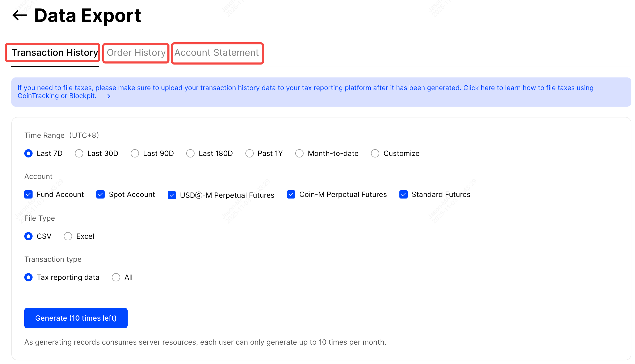Open the Account Statement tab
Image resolution: width=635 pixels, height=364 pixels.
coord(216,53)
